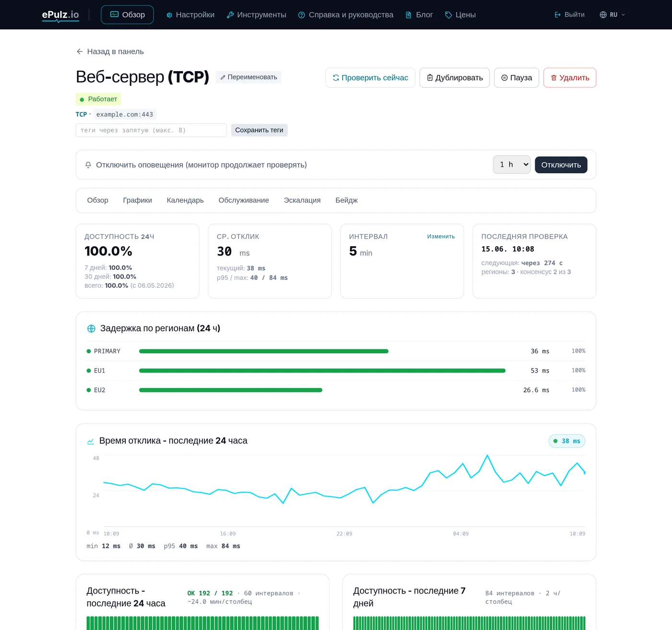Viewport: 672px width, 630px height.
Task: Click the pencil icon for Переименовать
Action: point(223,77)
